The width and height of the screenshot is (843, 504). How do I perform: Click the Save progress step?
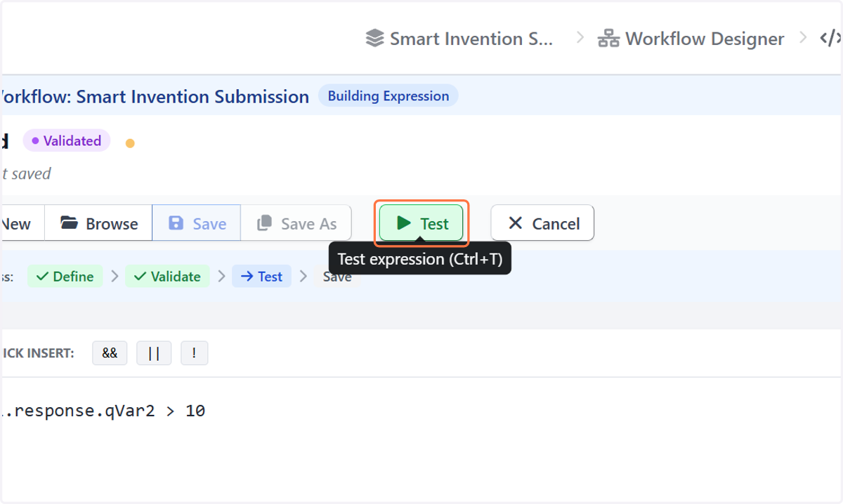point(337,277)
